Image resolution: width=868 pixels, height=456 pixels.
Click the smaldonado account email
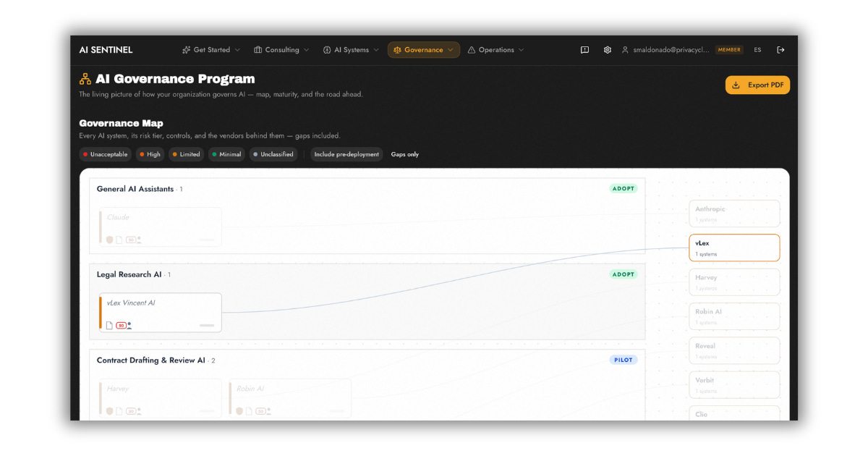(671, 50)
